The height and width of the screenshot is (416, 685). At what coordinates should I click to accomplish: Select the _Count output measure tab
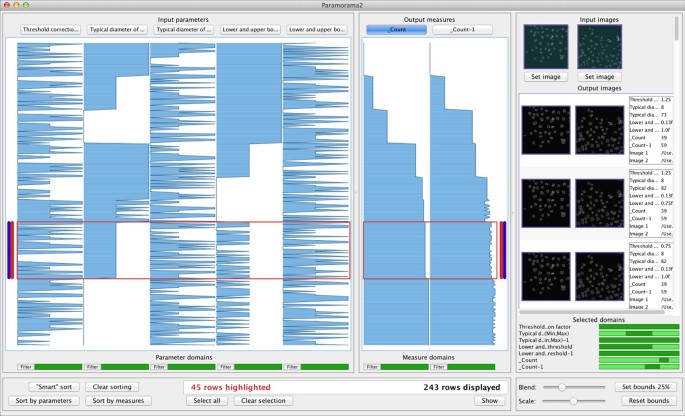click(397, 30)
